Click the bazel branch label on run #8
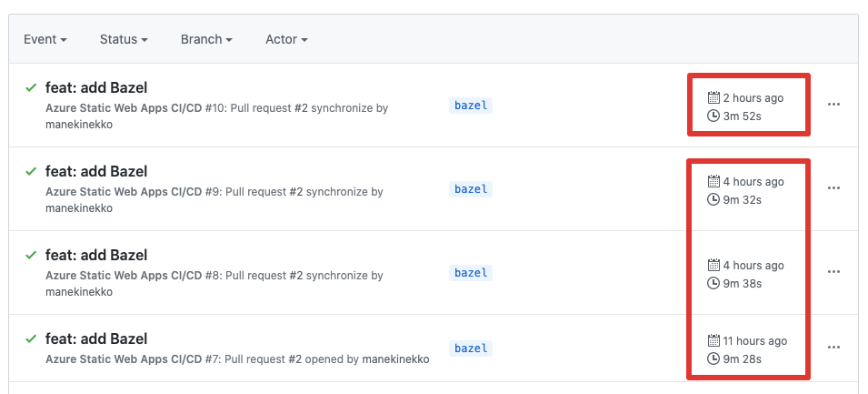The height and width of the screenshot is (394, 868). coord(471,273)
